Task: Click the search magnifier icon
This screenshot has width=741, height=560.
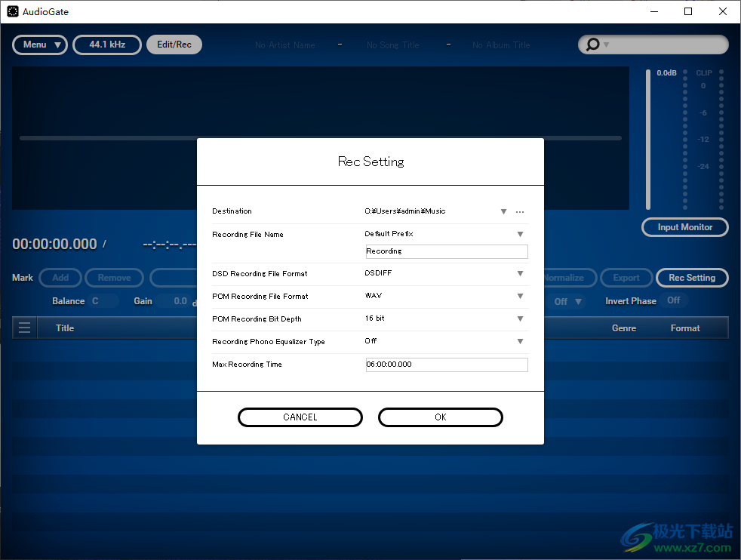Action: (592, 45)
